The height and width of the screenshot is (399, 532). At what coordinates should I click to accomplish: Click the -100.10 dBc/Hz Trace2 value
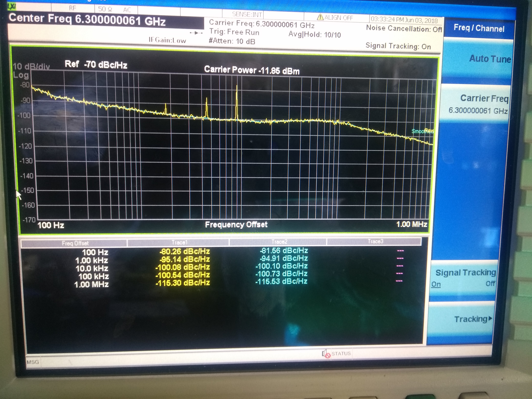pos(281,266)
